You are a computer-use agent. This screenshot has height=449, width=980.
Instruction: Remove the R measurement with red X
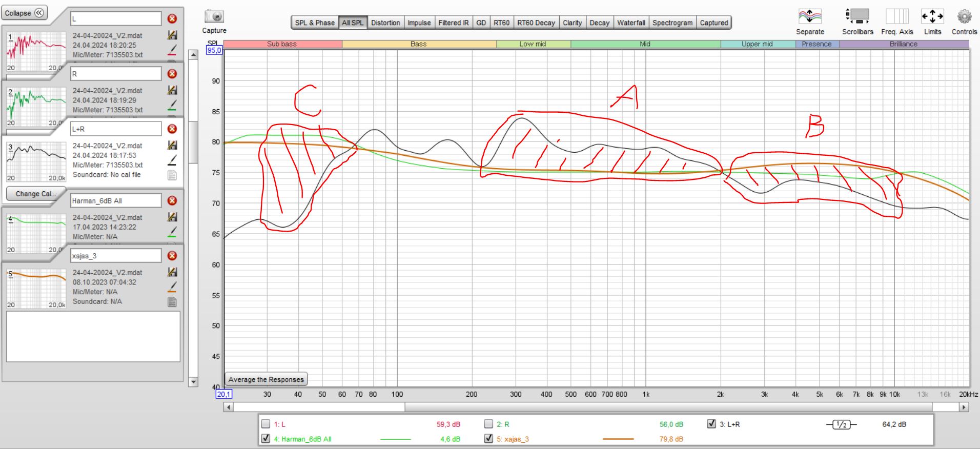pos(172,74)
